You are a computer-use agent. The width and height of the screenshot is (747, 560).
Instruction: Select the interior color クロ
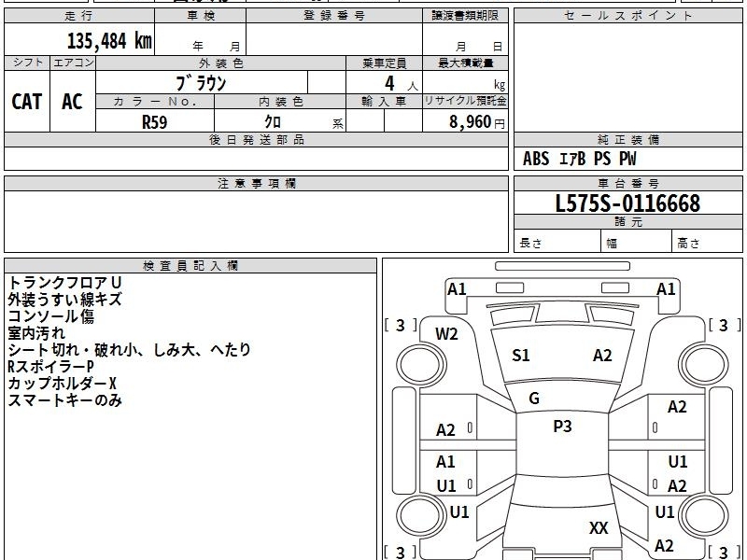coord(273,122)
